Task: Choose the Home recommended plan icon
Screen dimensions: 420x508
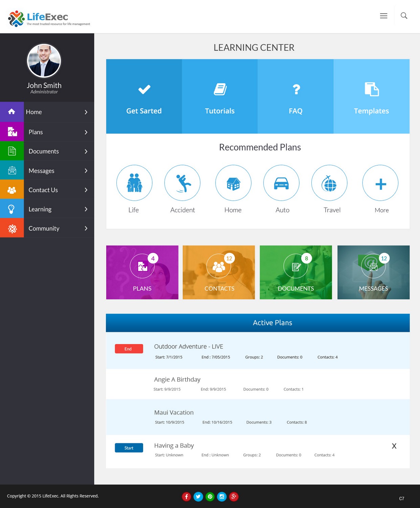Action: click(x=233, y=183)
